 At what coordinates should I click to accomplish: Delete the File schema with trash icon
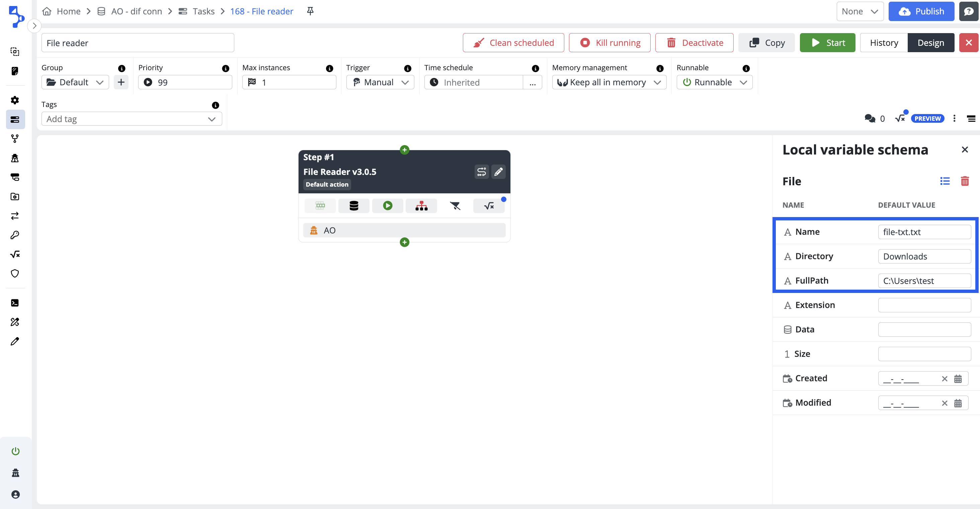(964, 181)
